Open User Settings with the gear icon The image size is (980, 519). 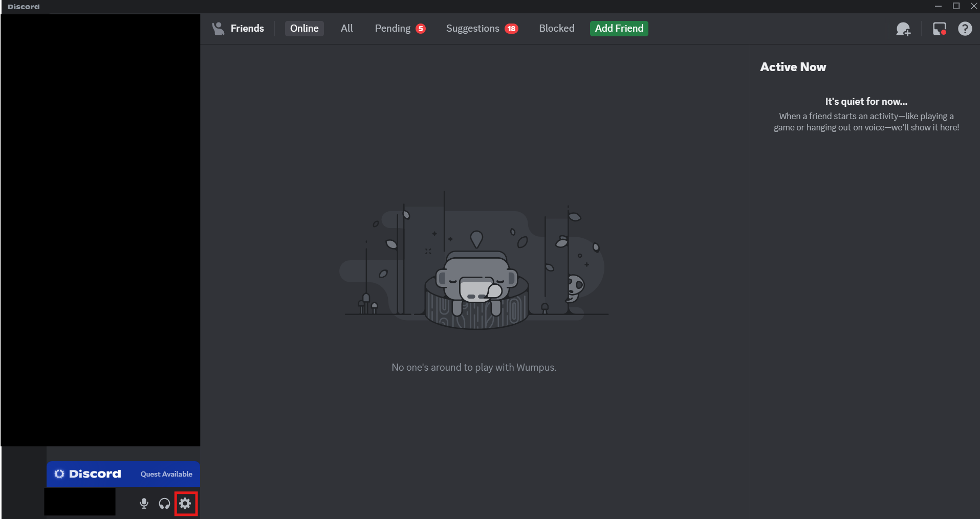click(185, 504)
